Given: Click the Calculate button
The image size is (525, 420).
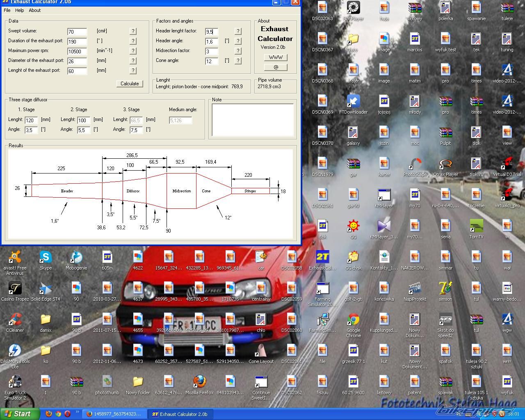Looking at the screenshot, I should pos(130,84).
